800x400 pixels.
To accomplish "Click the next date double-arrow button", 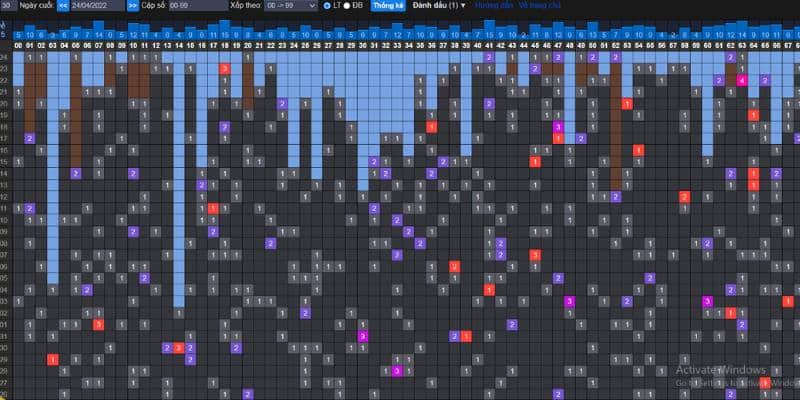I will coord(133,5).
